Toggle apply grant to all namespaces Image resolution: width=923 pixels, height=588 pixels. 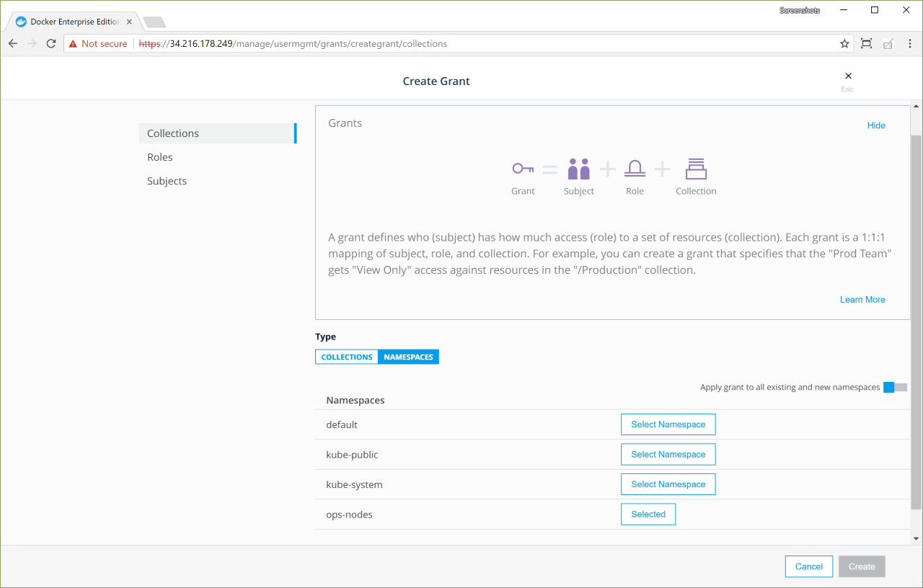(x=895, y=388)
